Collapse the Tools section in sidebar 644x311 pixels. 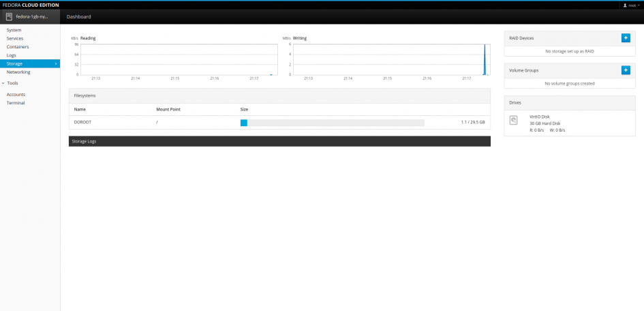click(x=3, y=83)
